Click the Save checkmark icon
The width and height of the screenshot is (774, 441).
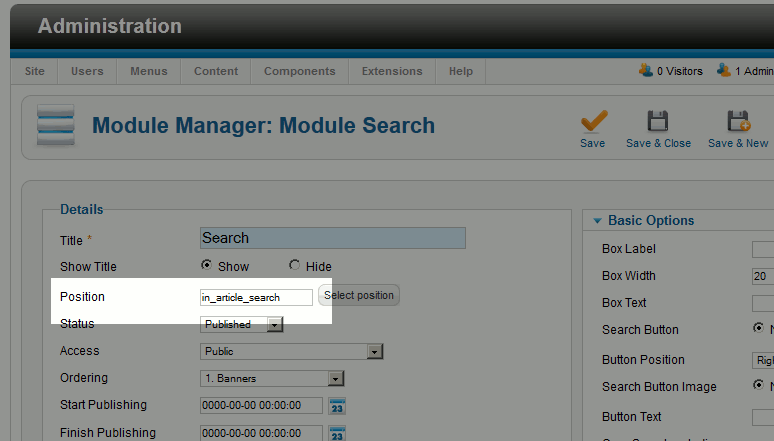[594, 121]
